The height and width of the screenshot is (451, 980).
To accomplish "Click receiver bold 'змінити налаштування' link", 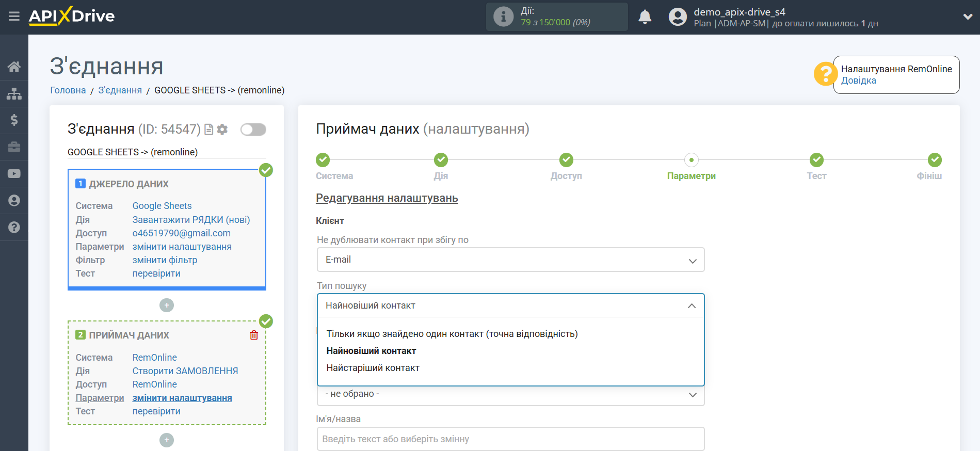I will 182,398.
